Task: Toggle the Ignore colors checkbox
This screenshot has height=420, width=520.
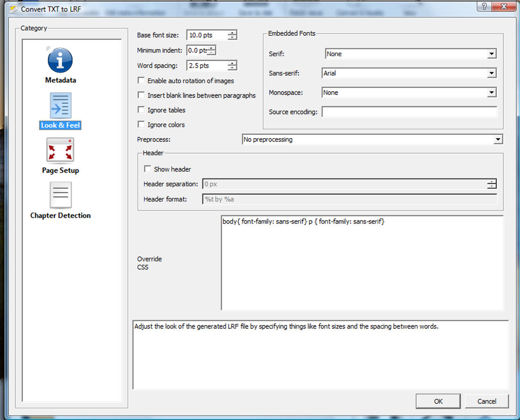Action: click(141, 125)
